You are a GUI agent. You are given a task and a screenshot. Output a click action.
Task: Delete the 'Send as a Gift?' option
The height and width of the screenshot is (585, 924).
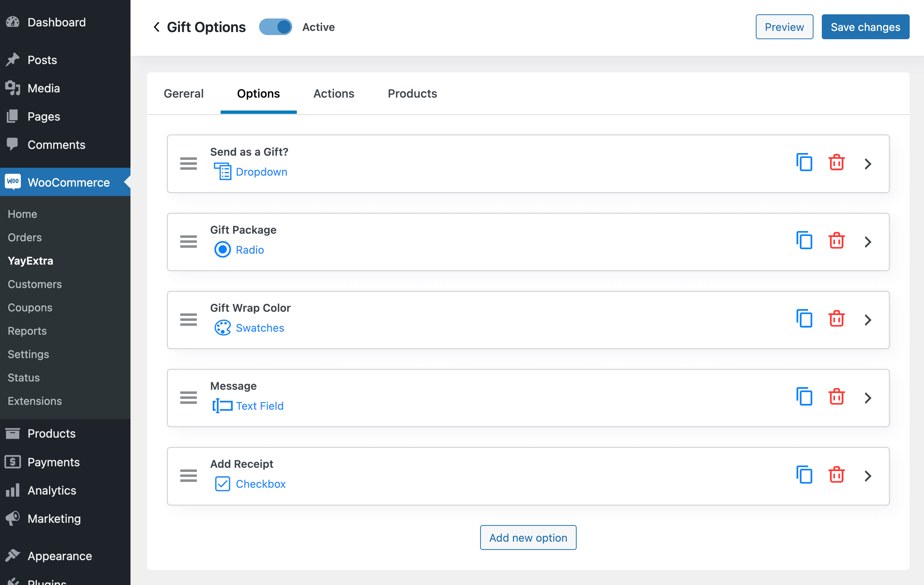coord(837,163)
